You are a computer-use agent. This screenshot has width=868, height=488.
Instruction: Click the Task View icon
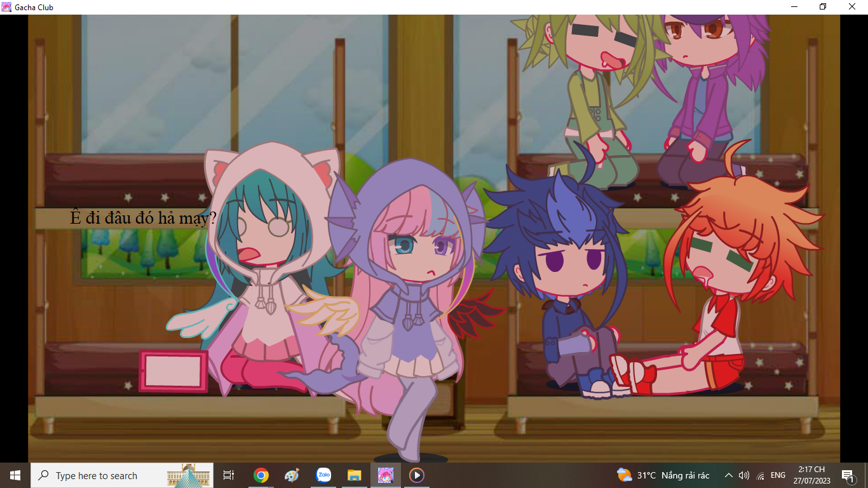(229, 475)
